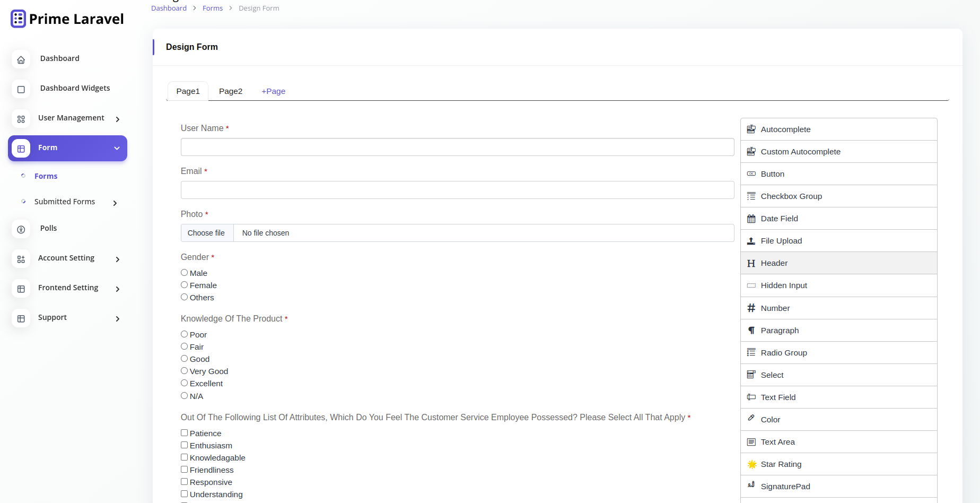
Task: Click the File Upload icon
Action: 751,241
